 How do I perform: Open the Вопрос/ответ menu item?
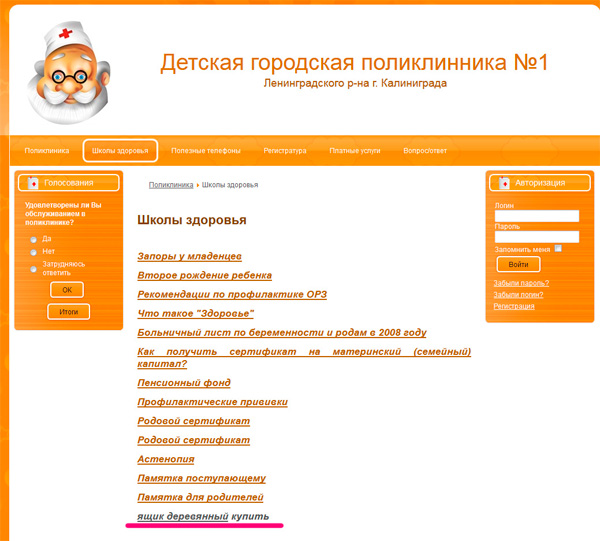click(425, 151)
